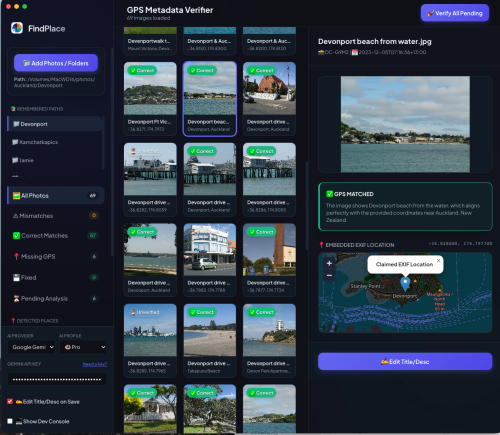Click the Need a key? link
The image size is (500, 435).
(95, 364)
